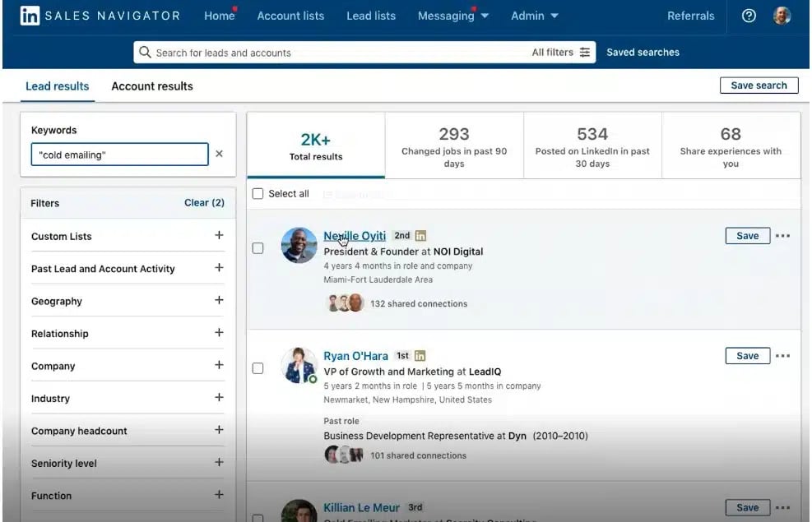Viewport: 812px width, 522px height.
Task: Open the user profile avatar menu
Action: point(782,16)
